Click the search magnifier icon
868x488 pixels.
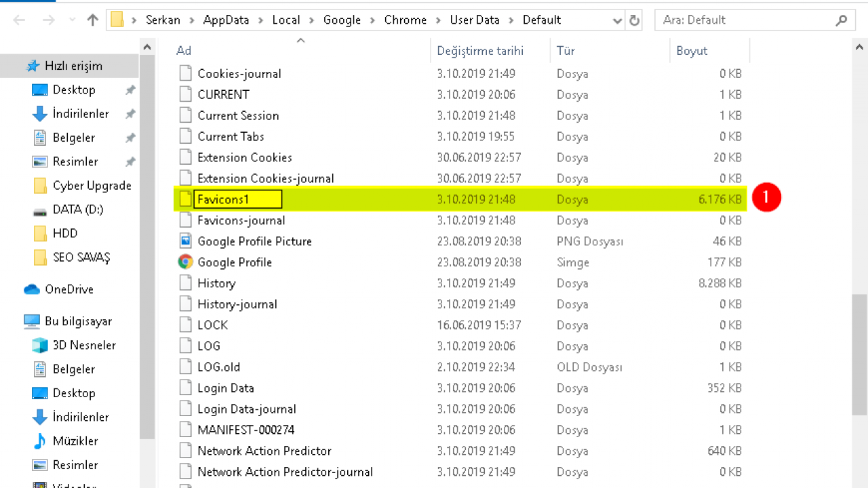(842, 20)
